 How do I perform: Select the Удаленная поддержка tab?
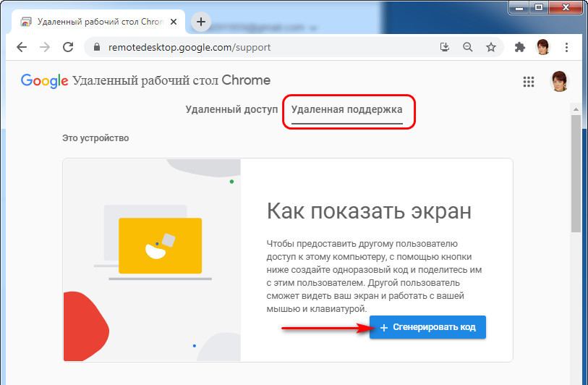(x=346, y=110)
